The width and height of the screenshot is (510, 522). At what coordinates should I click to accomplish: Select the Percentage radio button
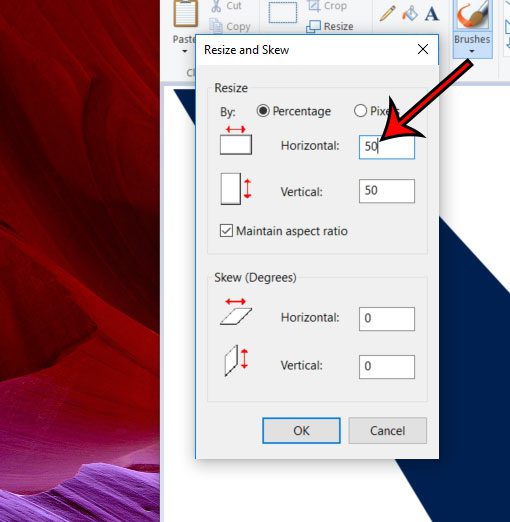point(263,111)
